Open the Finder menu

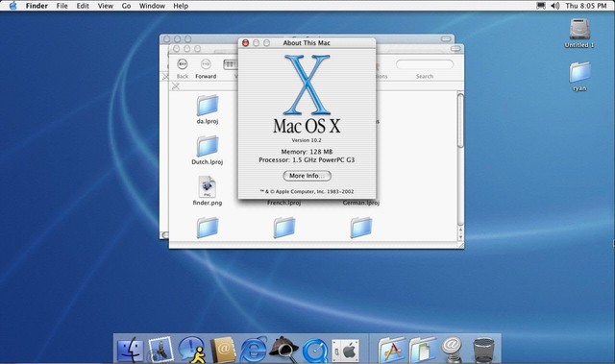pos(37,6)
